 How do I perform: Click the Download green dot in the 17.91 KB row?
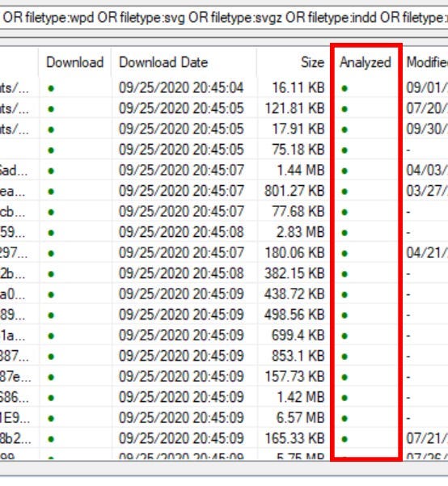pyautogui.click(x=51, y=129)
